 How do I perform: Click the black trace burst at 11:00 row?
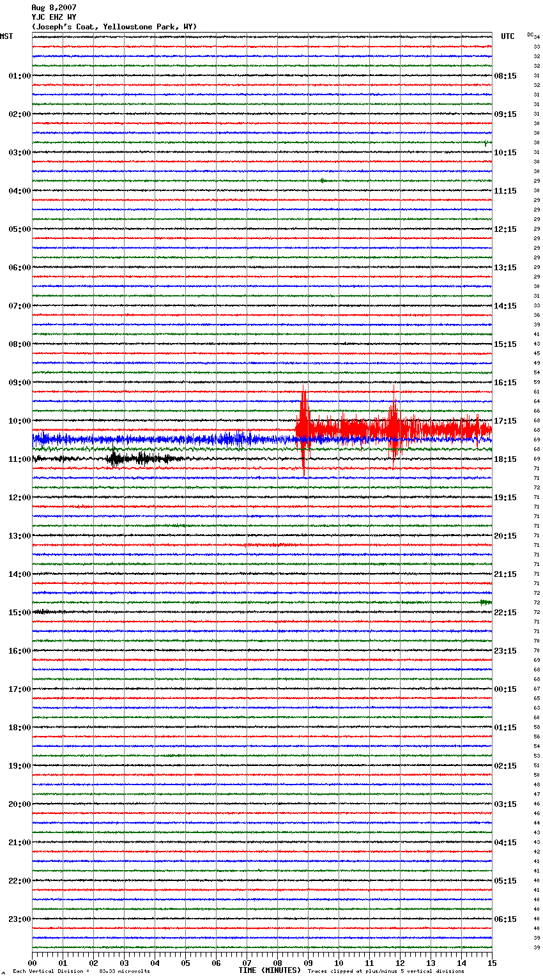[115, 458]
